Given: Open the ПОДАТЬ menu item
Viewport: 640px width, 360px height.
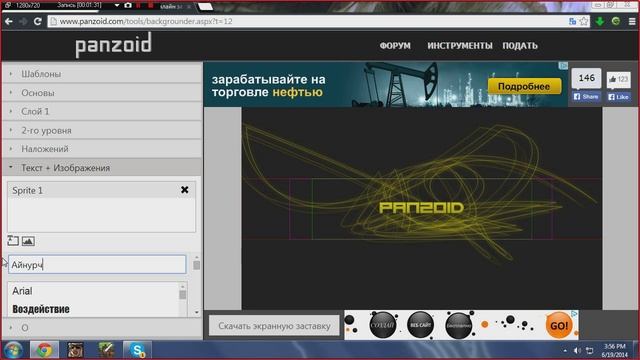Looking at the screenshot, I should coord(520,46).
